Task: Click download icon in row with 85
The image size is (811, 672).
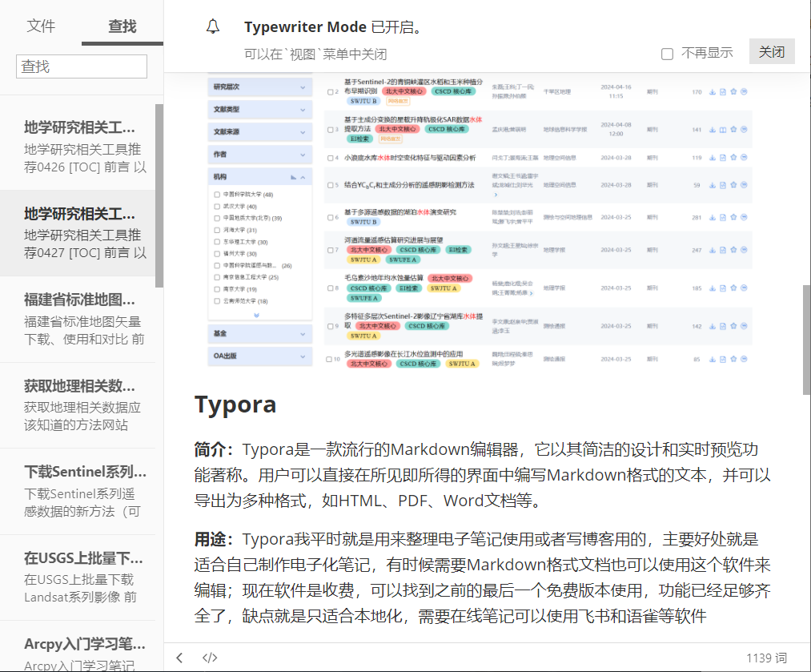Action: pyautogui.click(x=713, y=359)
